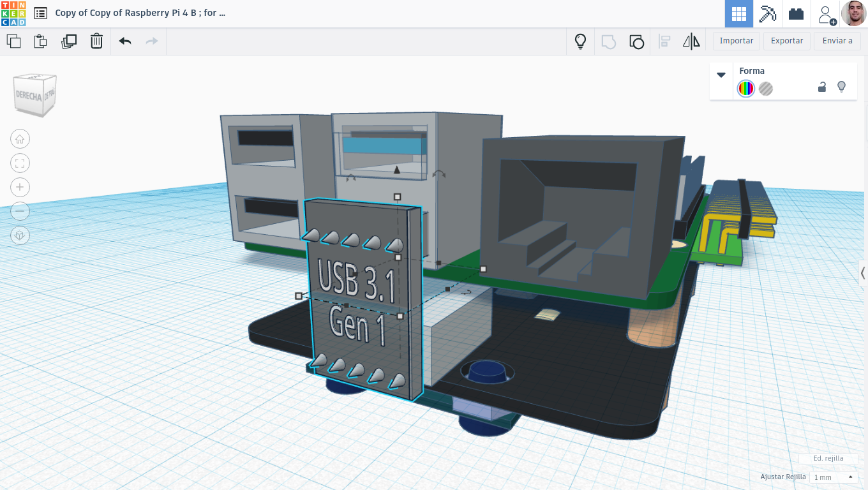Collapse the Forma inspector panel
This screenshot has width=868, height=490.
tap(721, 75)
